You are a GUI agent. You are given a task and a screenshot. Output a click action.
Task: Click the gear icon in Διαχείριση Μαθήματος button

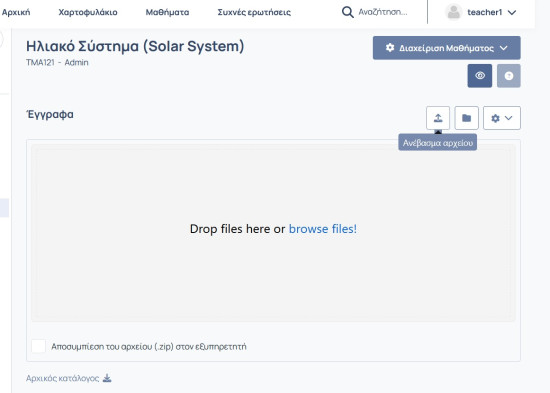(390, 48)
